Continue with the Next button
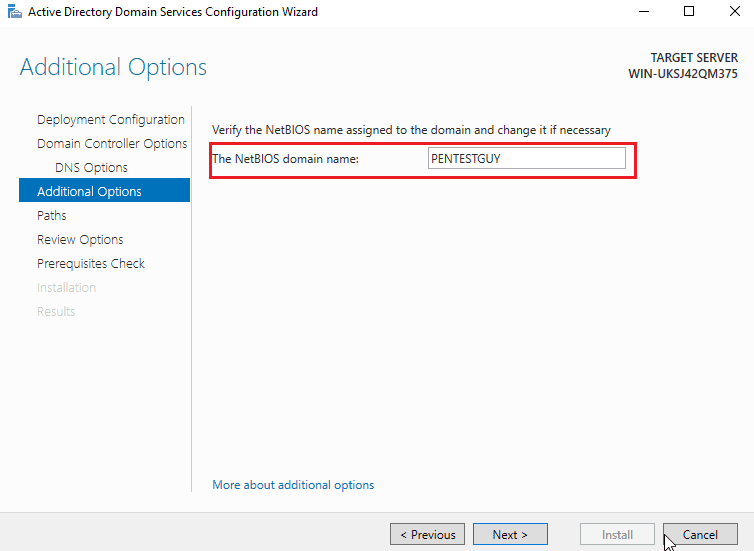 [x=510, y=534]
